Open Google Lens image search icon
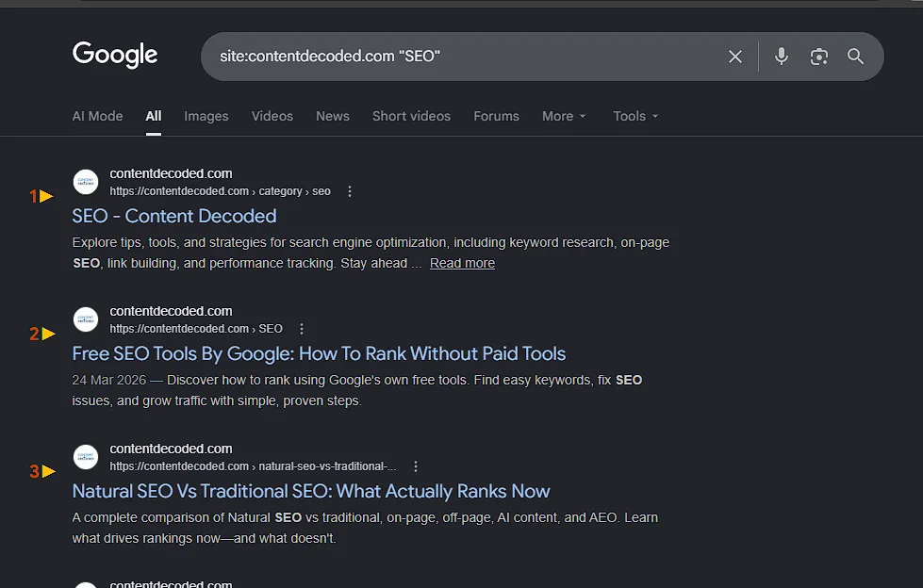 pos(818,57)
